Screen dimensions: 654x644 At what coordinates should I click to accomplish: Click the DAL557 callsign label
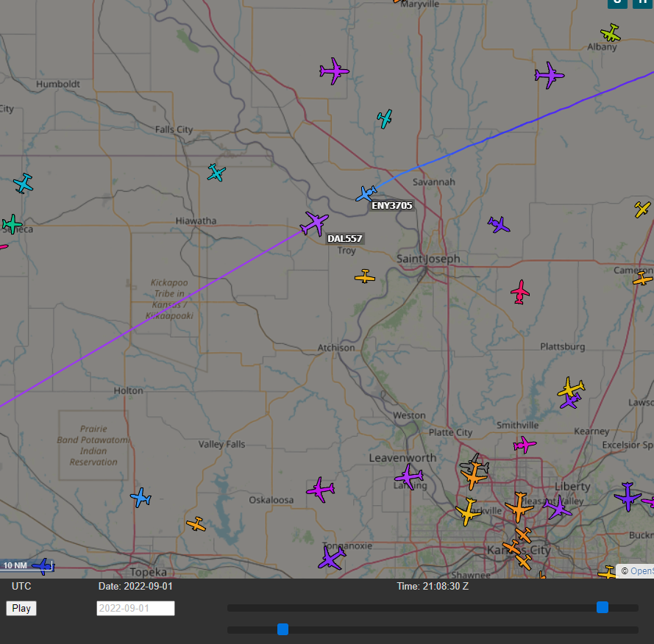345,239
